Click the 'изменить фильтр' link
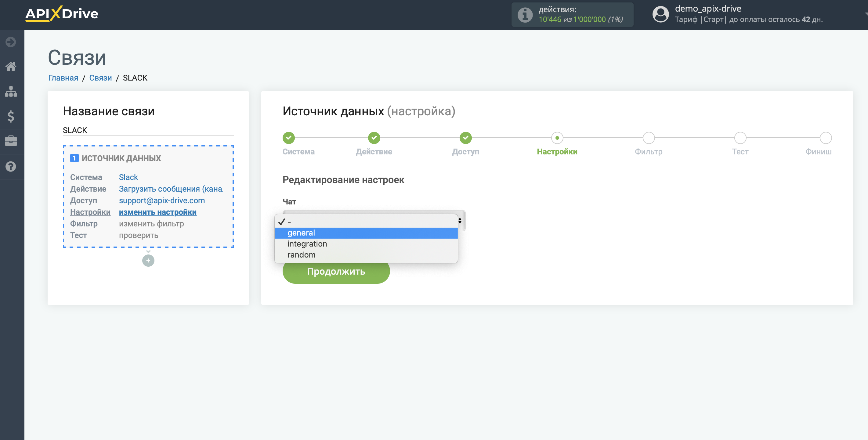The image size is (868, 440). (151, 224)
